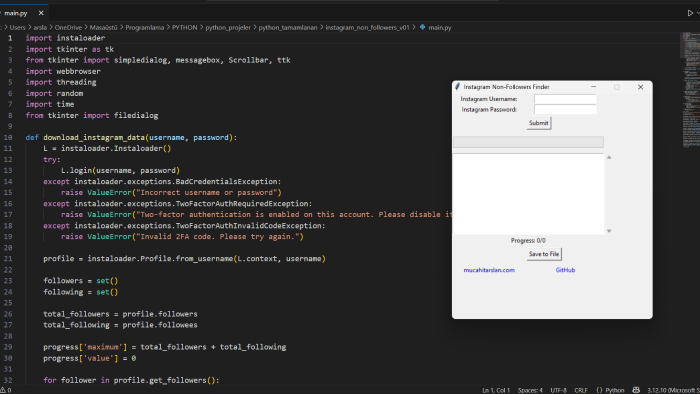Screen dimensions: 700x394
Task: Close the Instagram Non-Followers Finder window
Action: (x=640, y=87)
